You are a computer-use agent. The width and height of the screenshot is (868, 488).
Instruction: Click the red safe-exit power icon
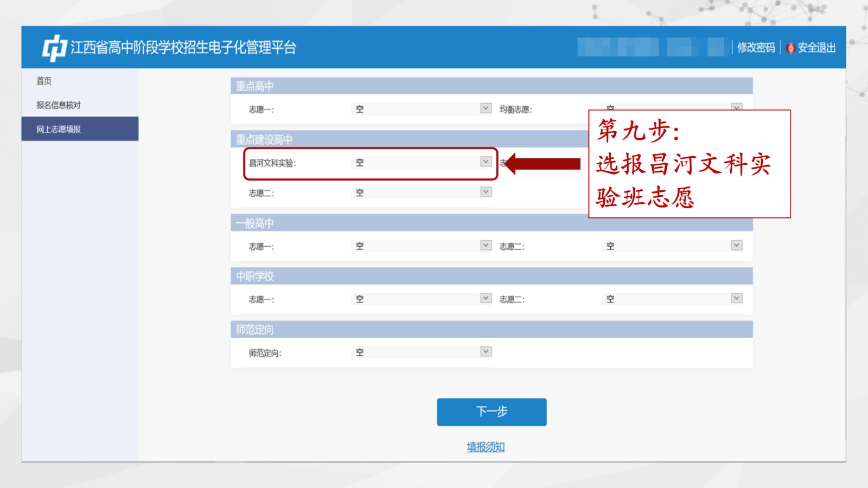[790, 48]
